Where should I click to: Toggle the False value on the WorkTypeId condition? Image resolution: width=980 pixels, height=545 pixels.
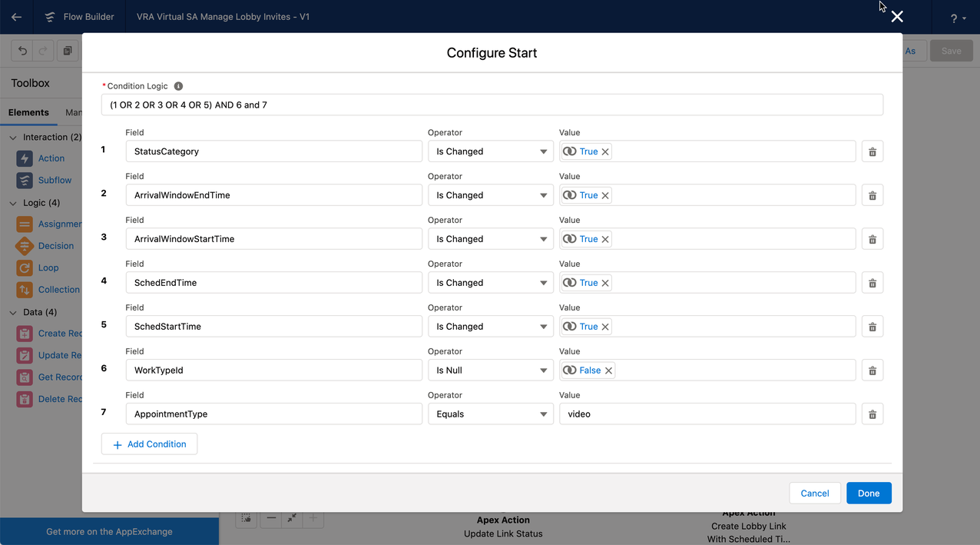point(571,370)
